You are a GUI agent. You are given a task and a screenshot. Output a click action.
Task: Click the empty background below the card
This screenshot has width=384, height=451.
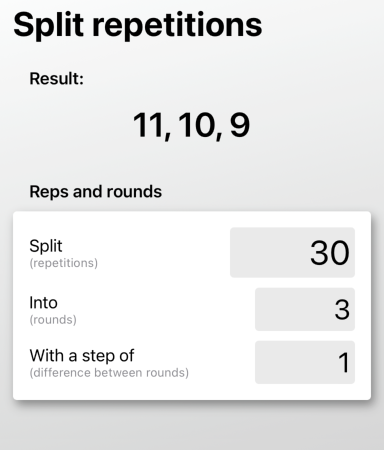[192, 427]
